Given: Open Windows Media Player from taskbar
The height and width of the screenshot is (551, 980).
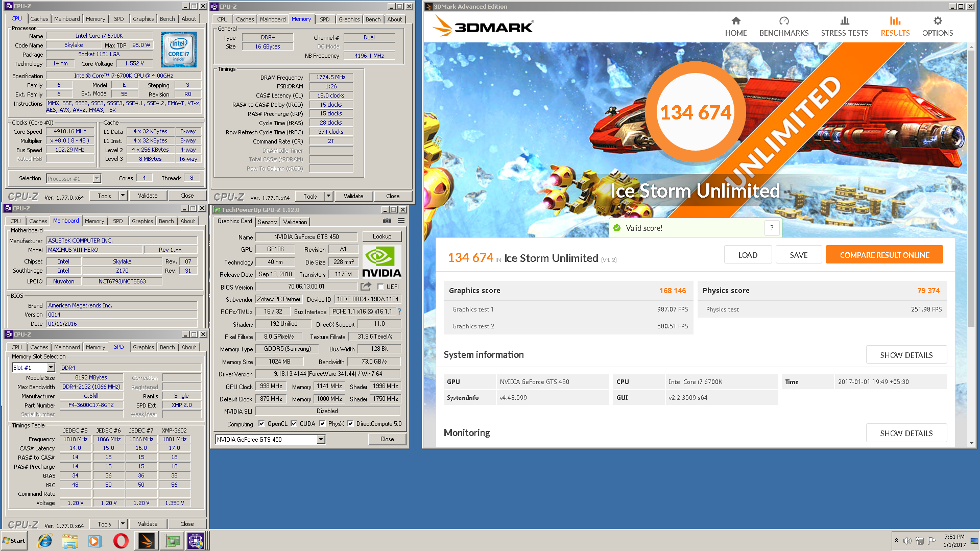Looking at the screenshot, I should pos(95,541).
